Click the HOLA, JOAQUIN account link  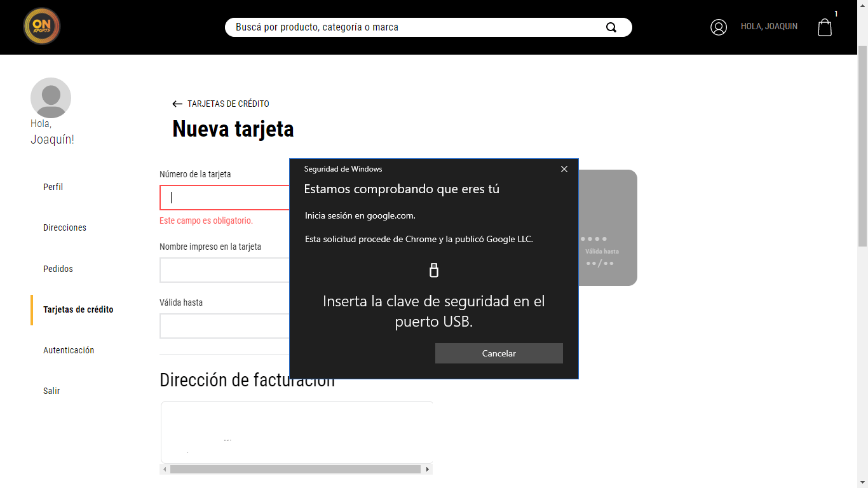(x=769, y=27)
